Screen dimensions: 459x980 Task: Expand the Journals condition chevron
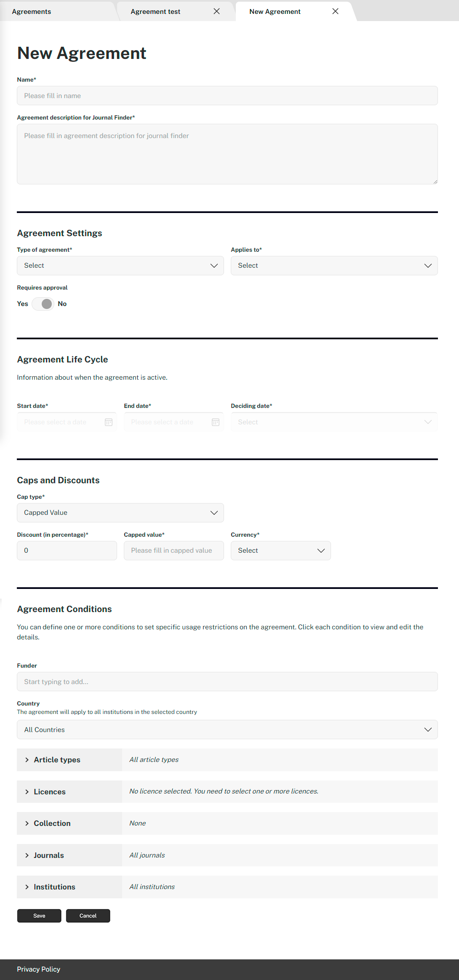(x=27, y=855)
